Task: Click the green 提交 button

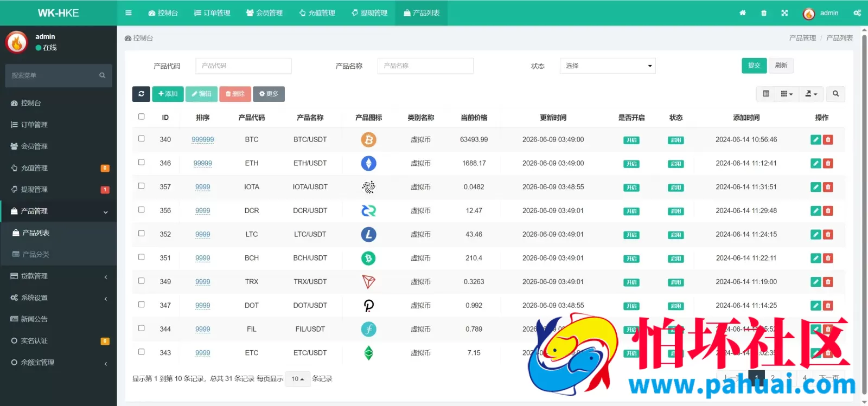Action: click(x=754, y=66)
